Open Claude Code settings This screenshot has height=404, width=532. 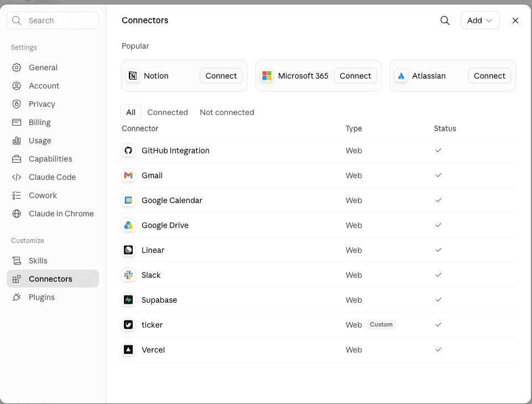pos(53,177)
